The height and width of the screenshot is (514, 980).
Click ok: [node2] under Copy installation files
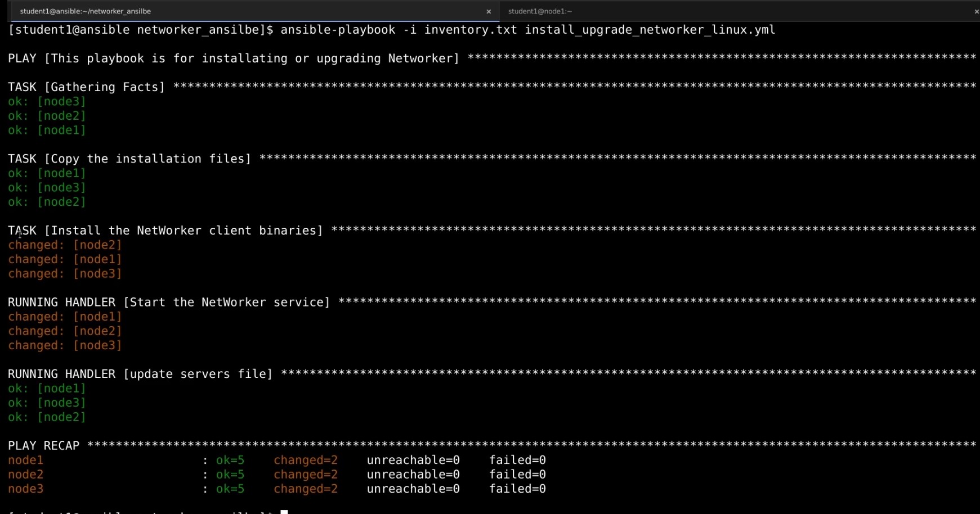47,202
